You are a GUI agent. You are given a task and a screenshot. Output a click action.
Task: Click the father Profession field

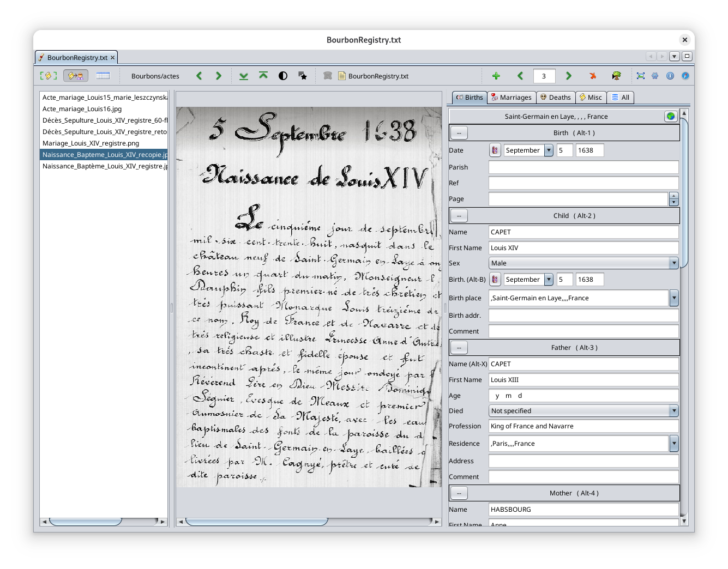(583, 426)
